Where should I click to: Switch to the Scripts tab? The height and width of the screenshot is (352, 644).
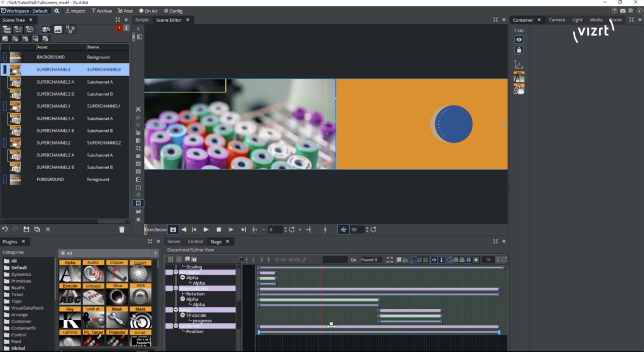click(x=142, y=19)
